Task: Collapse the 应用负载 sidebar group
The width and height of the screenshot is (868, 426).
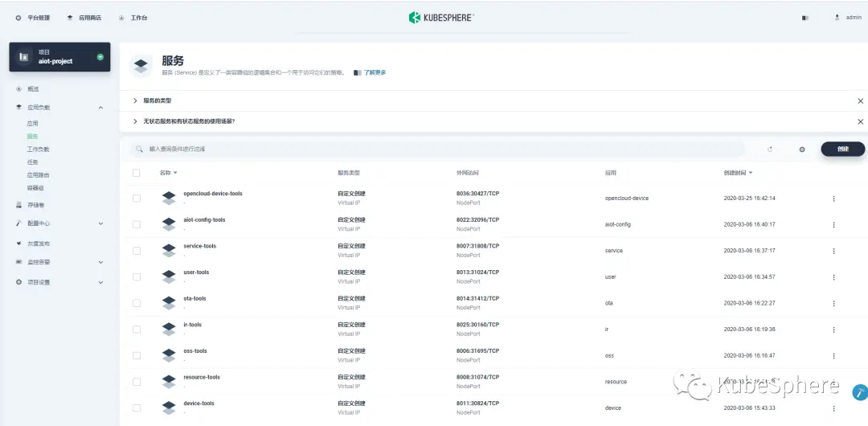Action: (x=100, y=108)
